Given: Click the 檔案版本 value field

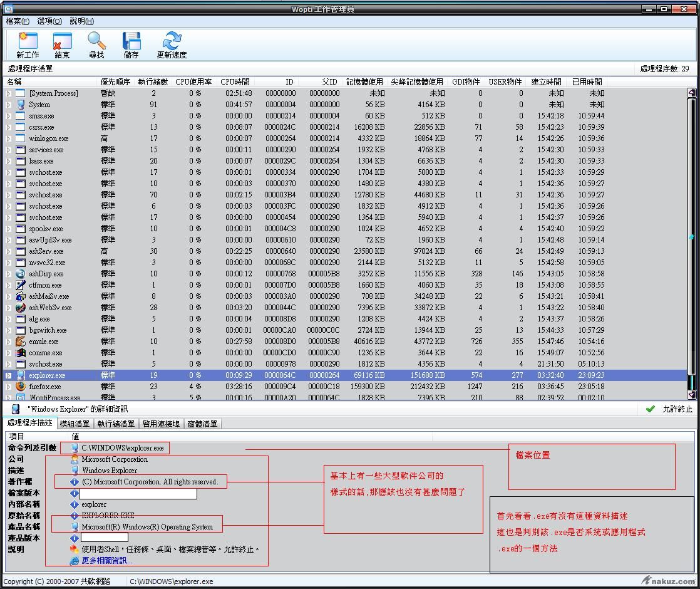Looking at the screenshot, I should click(138, 493).
